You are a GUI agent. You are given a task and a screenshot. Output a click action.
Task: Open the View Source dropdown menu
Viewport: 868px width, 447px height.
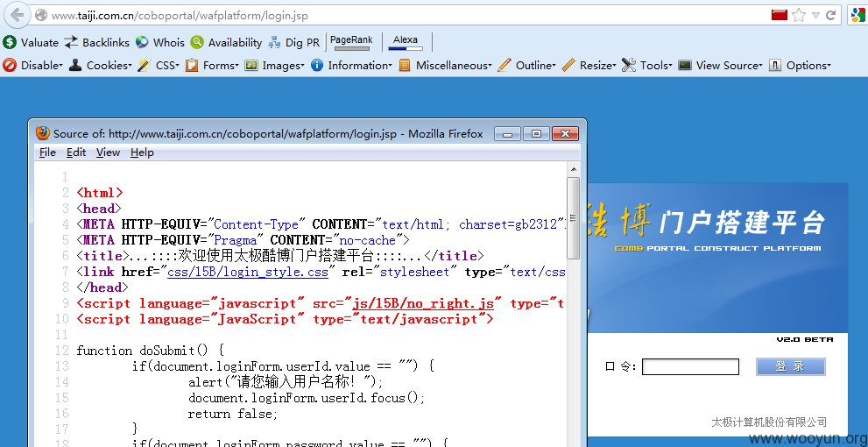(720, 66)
